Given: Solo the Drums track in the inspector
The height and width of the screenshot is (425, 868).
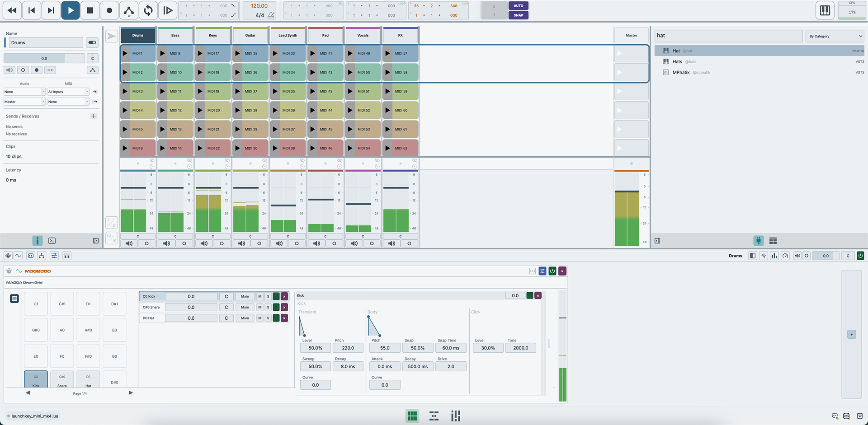Looking at the screenshot, I should pyautogui.click(x=23, y=70).
